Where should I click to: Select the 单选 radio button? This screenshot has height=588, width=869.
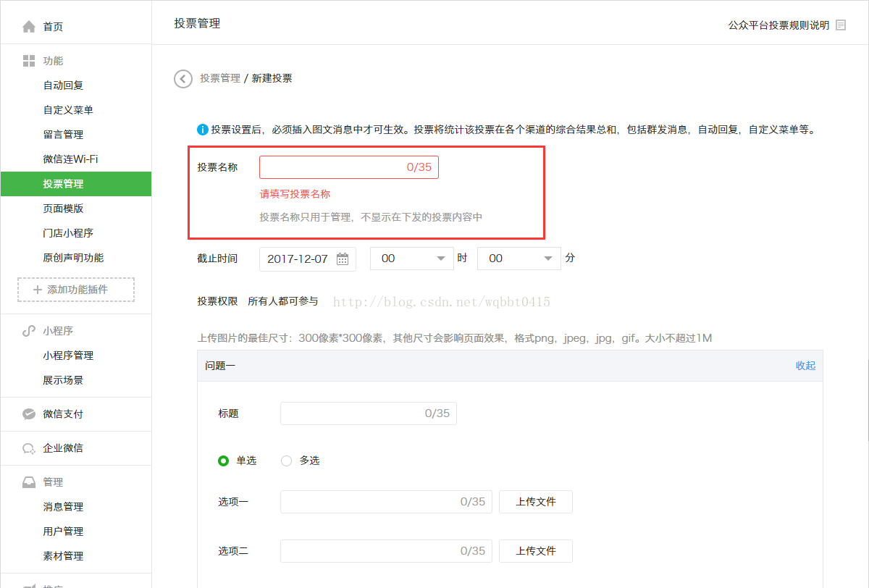224,461
